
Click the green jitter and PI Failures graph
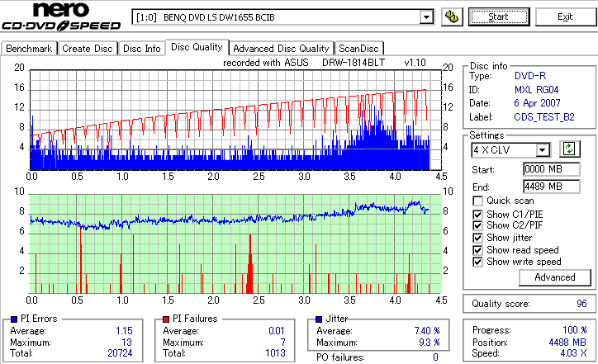coord(235,244)
